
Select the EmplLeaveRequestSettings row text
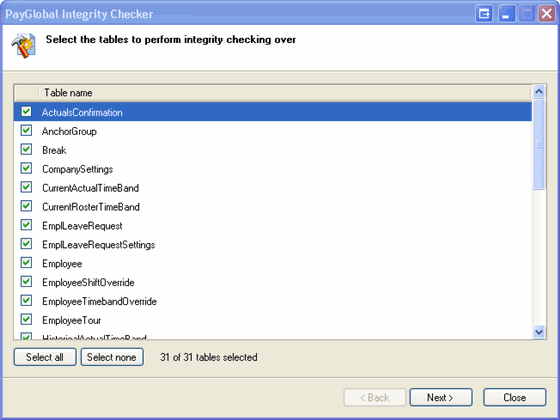click(x=99, y=245)
